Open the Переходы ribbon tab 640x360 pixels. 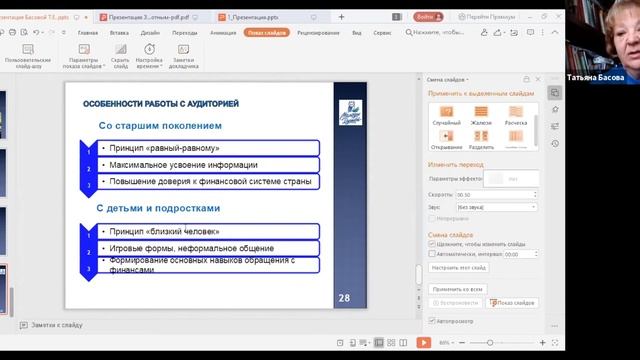tap(184, 33)
